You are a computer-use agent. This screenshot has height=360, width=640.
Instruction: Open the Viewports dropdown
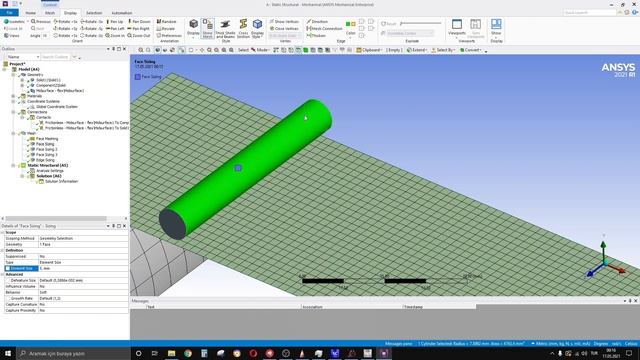click(457, 28)
